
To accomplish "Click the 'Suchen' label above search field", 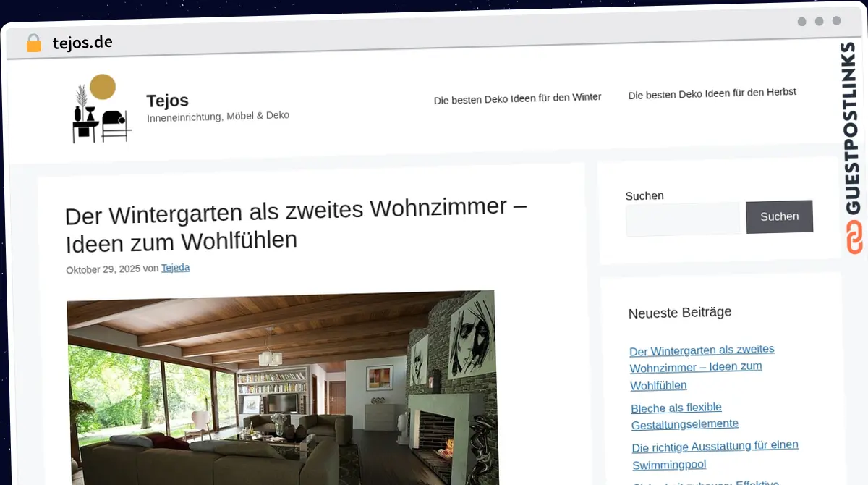I will coord(644,195).
